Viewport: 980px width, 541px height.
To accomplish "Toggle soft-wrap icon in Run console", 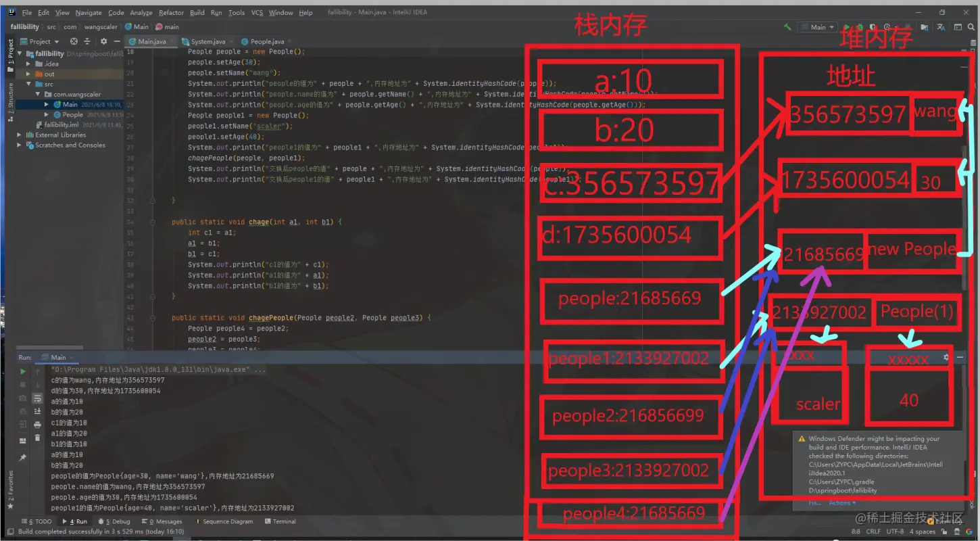I will 38,398.
